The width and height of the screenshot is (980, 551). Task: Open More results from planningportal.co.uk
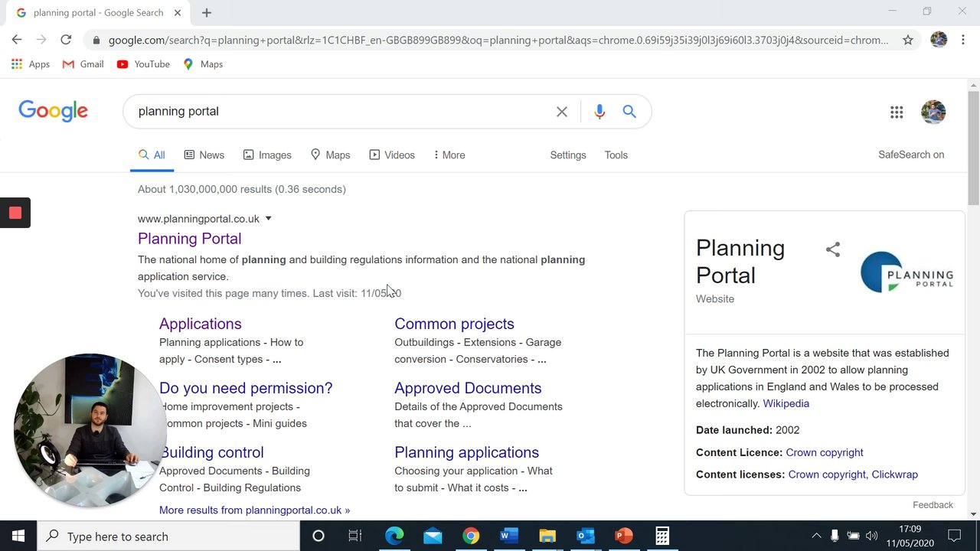pyautogui.click(x=254, y=510)
